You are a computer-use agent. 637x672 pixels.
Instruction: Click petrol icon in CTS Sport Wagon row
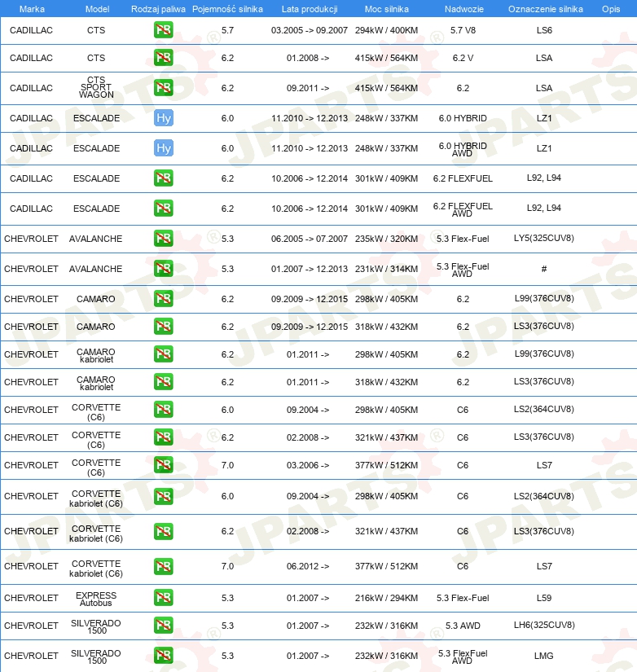coord(163,88)
